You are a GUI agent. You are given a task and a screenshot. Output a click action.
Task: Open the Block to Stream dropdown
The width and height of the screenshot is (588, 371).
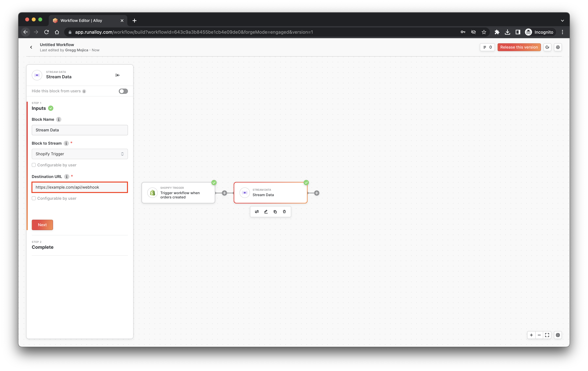coord(80,154)
